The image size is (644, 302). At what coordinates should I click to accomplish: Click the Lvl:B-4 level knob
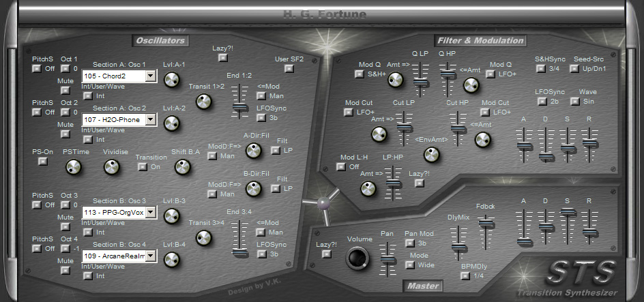[172, 259]
